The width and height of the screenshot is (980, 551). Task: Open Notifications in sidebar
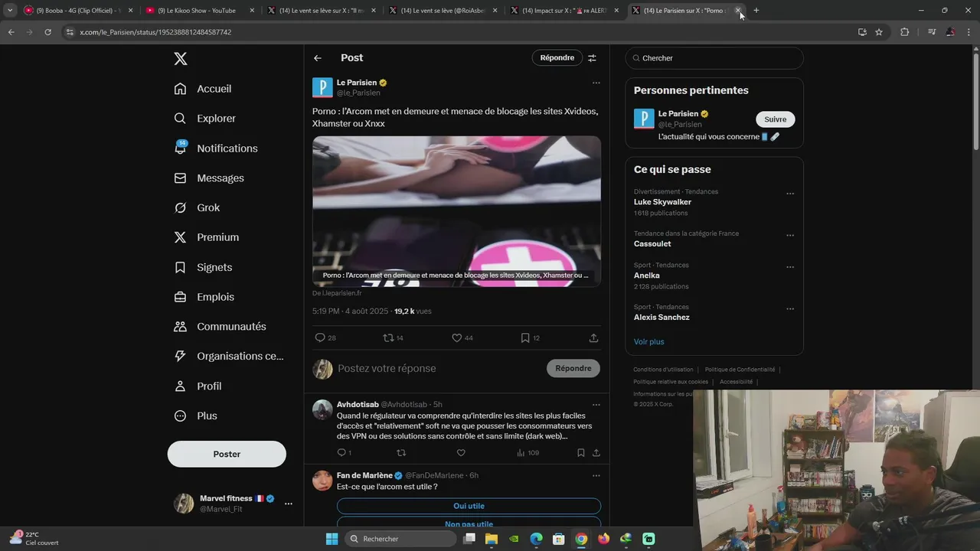pos(216,148)
